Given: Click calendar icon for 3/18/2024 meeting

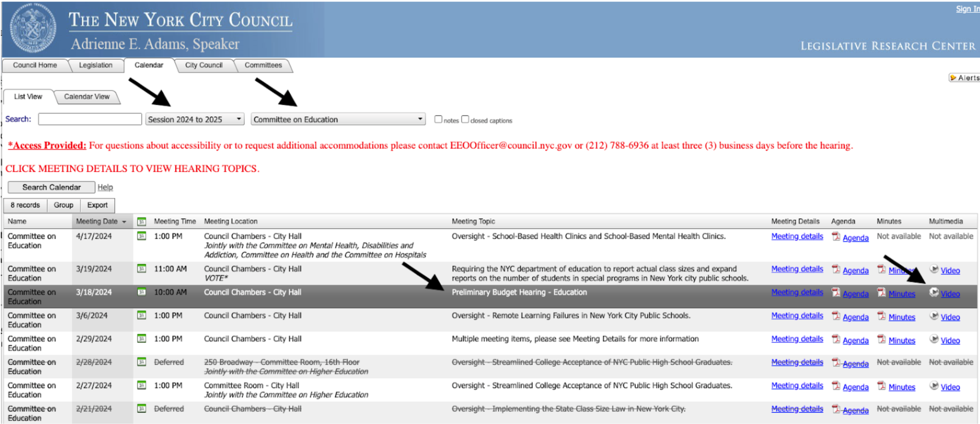Looking at the screenshot, I should 142,292.
